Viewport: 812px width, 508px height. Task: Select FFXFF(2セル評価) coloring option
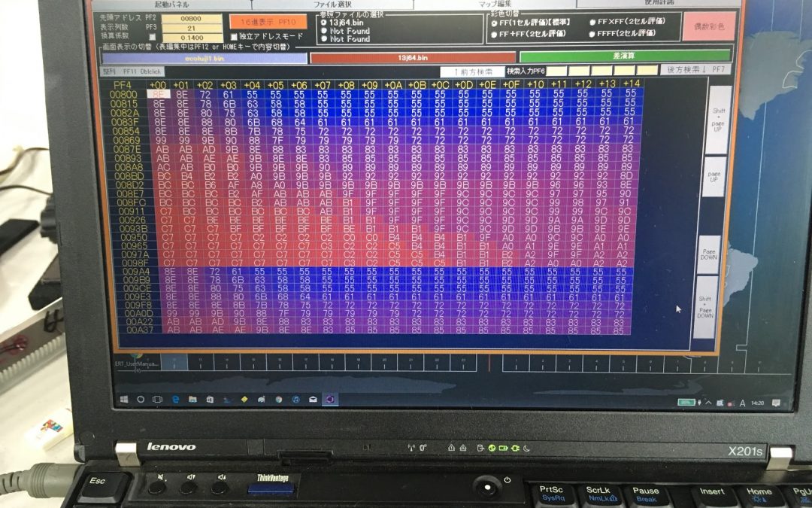tap(592, 23)
